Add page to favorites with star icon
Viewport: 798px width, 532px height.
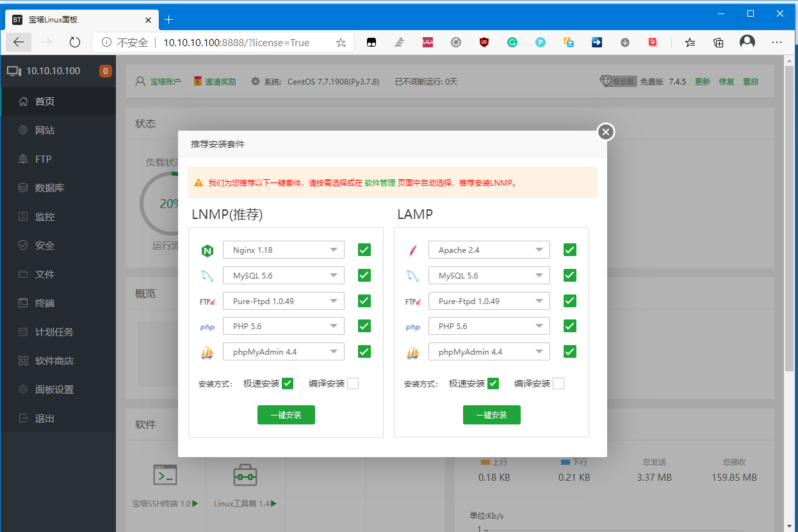[x=341, y=43]
